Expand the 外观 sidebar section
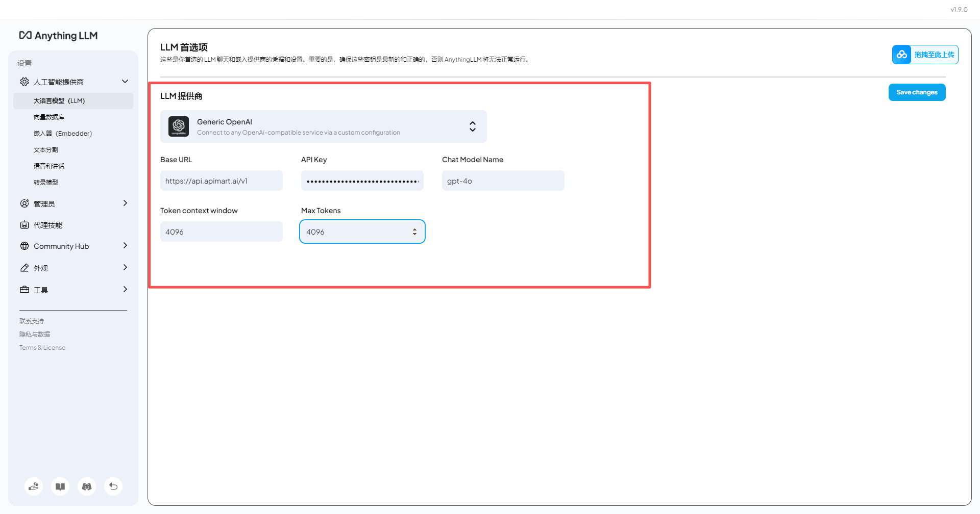The width and height of the screenshot is (980, 514). click(x=125, y=267)
